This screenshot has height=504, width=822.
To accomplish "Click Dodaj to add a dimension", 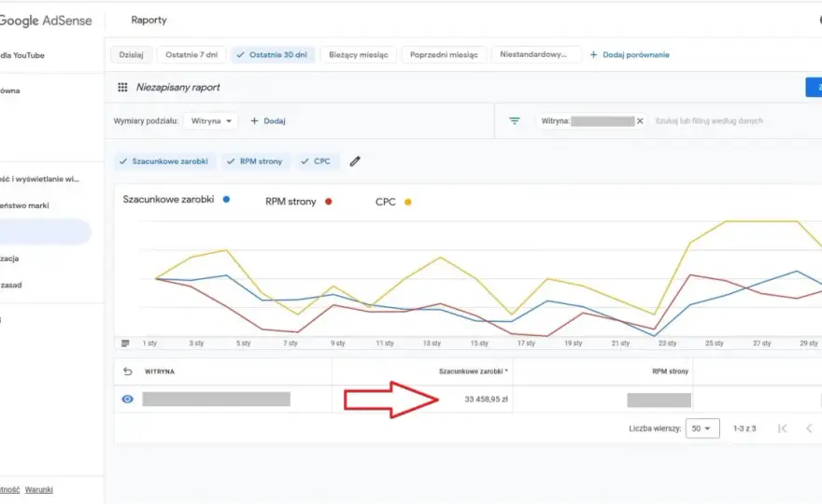I will click(x=268, y=121).
